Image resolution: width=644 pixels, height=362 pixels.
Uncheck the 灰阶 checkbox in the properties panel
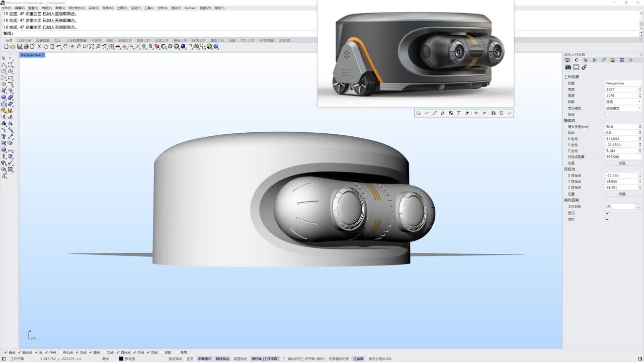coord(607,219)
